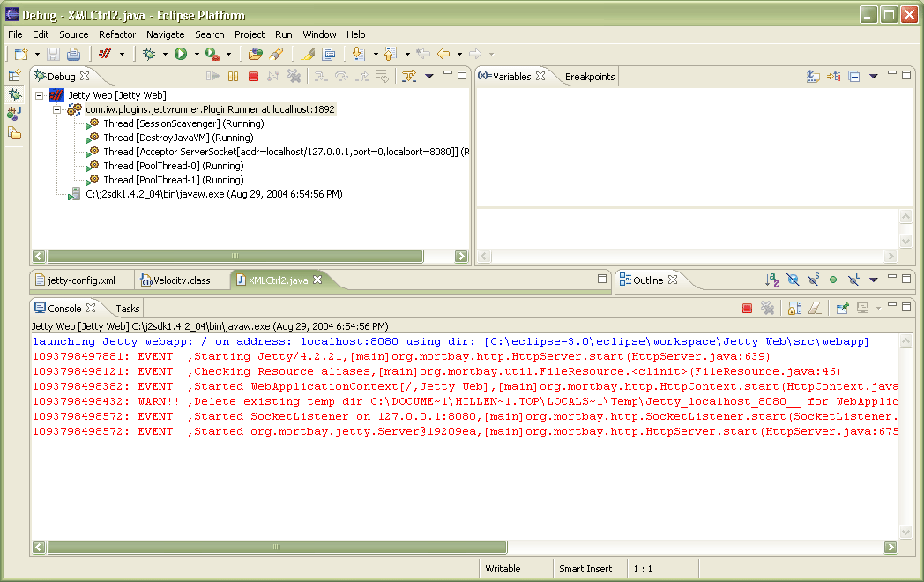Toggle Hide Fields in the Outline toolbar
The image size is (924, 582).
pos(793,280)
